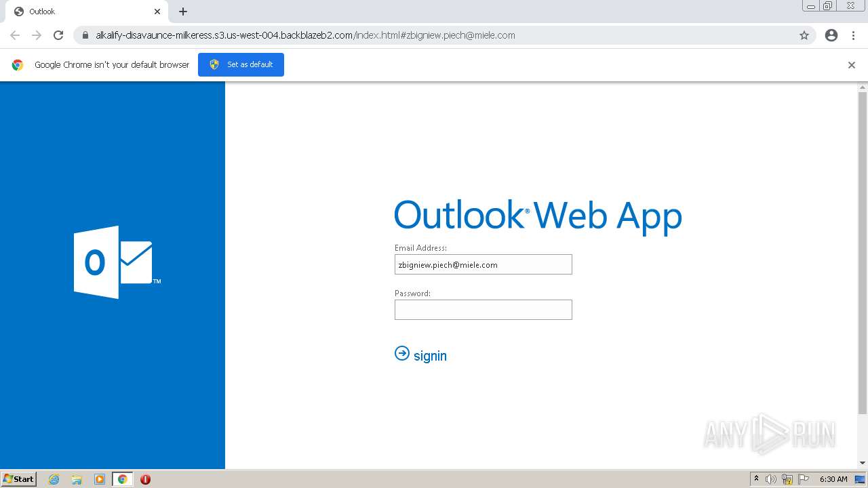
Task: Close the Outlook tab
Action: 157,12
